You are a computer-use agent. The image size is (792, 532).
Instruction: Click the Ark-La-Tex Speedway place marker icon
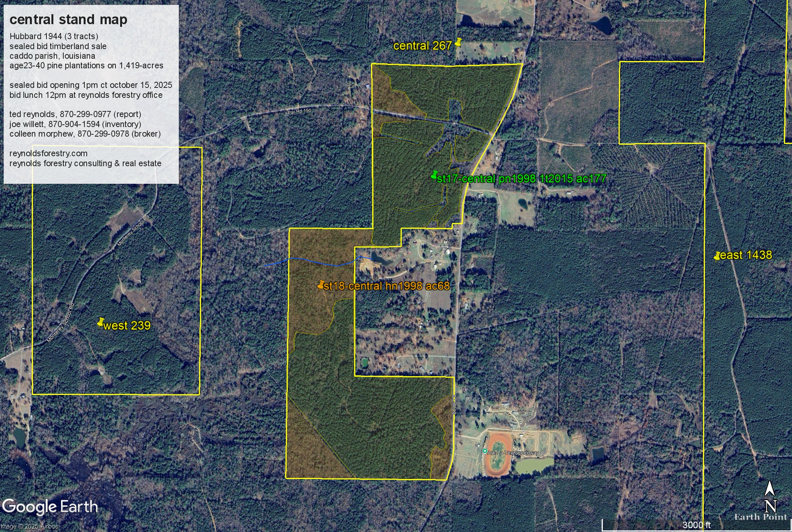485,451
